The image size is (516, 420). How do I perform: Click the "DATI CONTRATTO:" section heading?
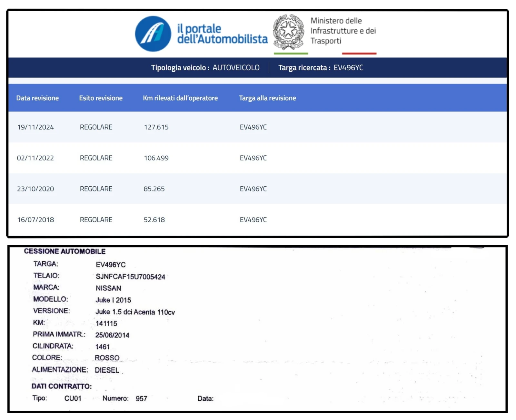pos(62,386)
